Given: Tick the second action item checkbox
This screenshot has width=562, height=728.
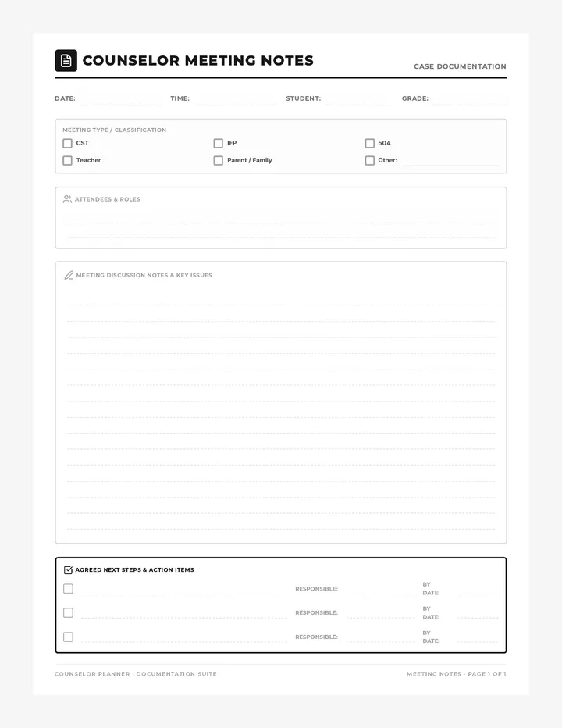Looking at the screenshot, I should [68, 613].
